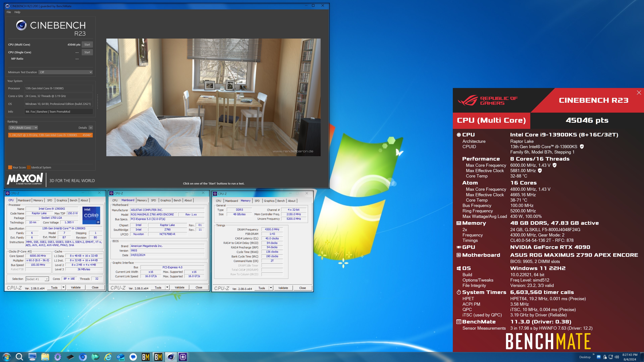Switch to Bench tab in the CPU window
The image size is (644, 362).
pyautogui.click(x=73, y=200)
